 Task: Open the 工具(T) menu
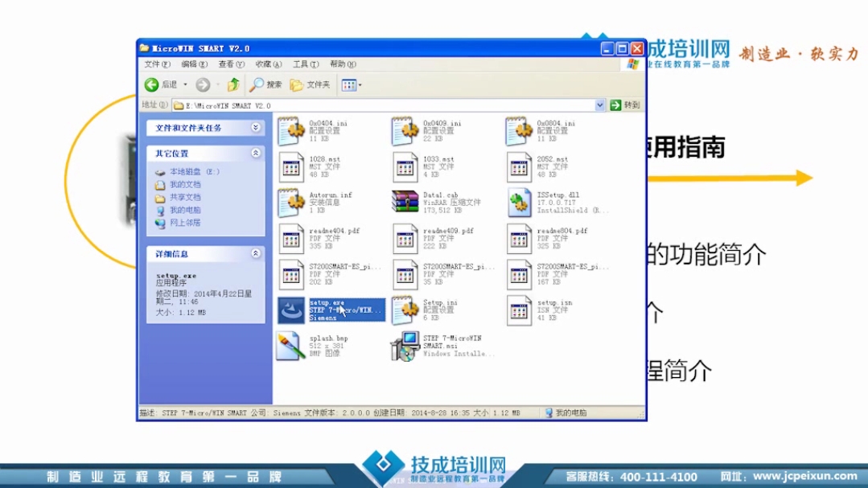click(x=306, y=64)
